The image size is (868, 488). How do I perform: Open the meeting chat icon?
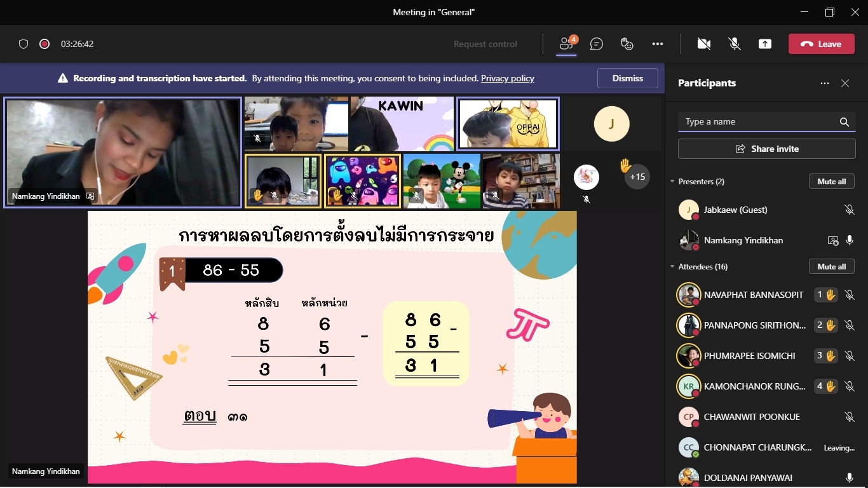(596, 44)
